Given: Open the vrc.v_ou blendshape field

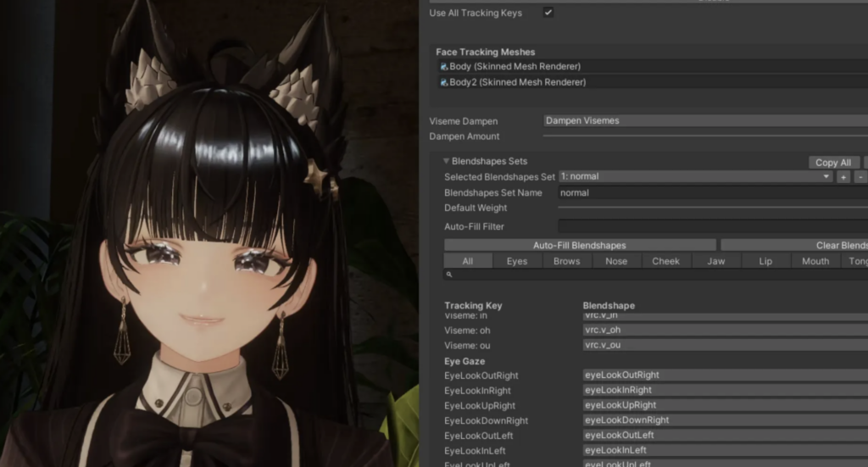Looking at the screenshot, I should coord(726,345).
